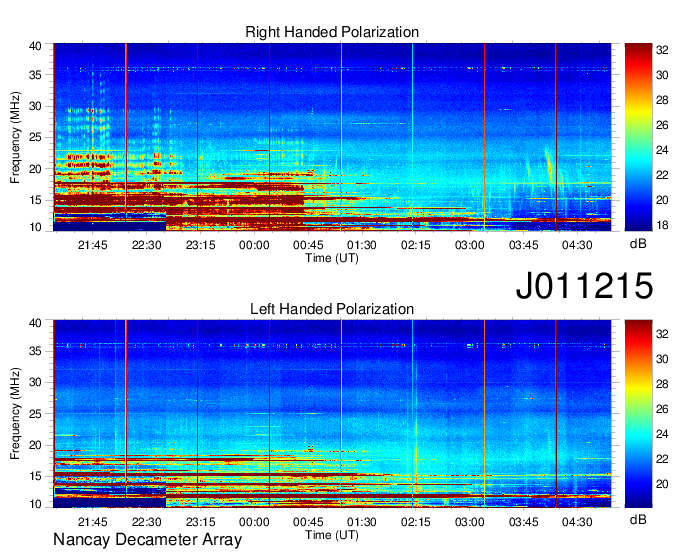This screenshot has width=680, height=552.
Task: Click the 20 MHz tick of Left Handed plot
Action: pos(36,445)
